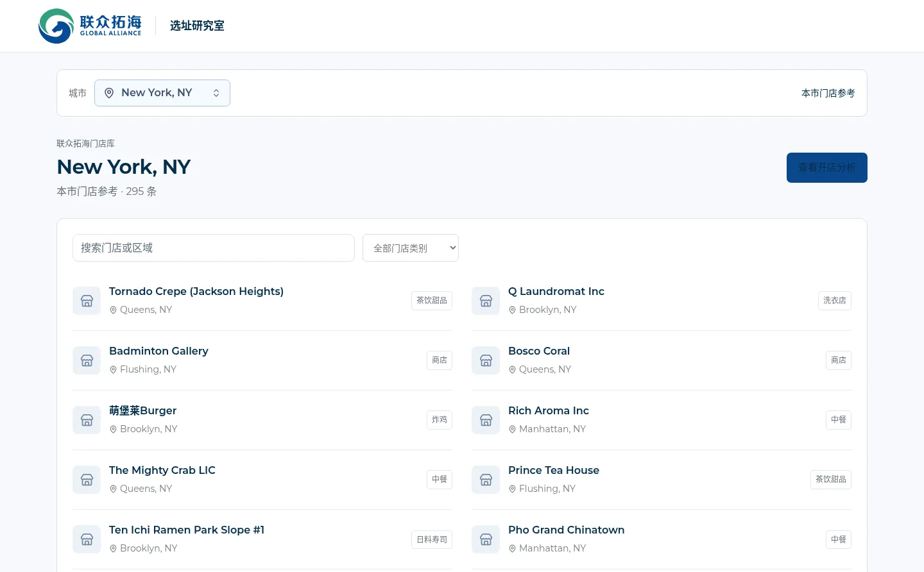This screenshot has width=924, height=572.
Task: Click store icon beside 萌堡莱Burger
Action: [x=87, y=420]
